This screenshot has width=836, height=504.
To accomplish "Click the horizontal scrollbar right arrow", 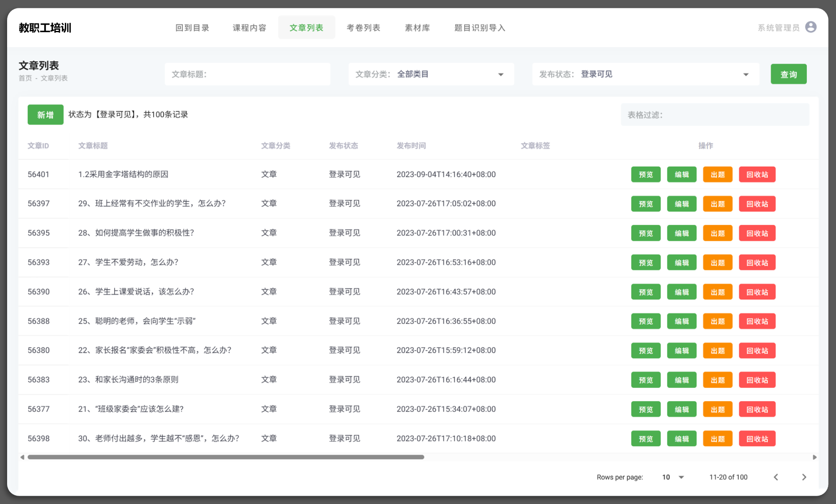I will pyautogui.click(x=814, y=457).
